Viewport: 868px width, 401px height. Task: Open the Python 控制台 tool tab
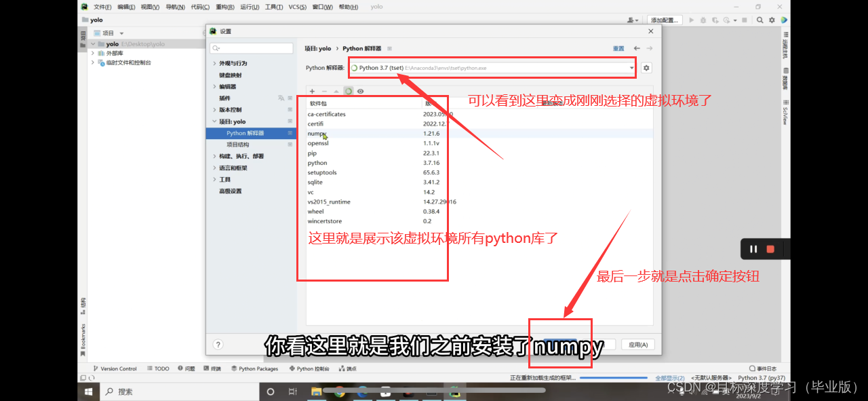(x=309, y=368)
